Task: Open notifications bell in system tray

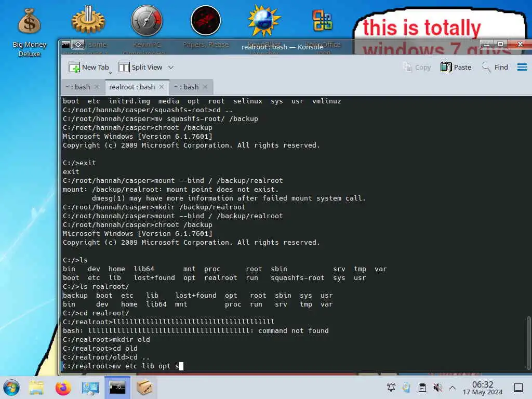Action: click(x=391, y=387)
